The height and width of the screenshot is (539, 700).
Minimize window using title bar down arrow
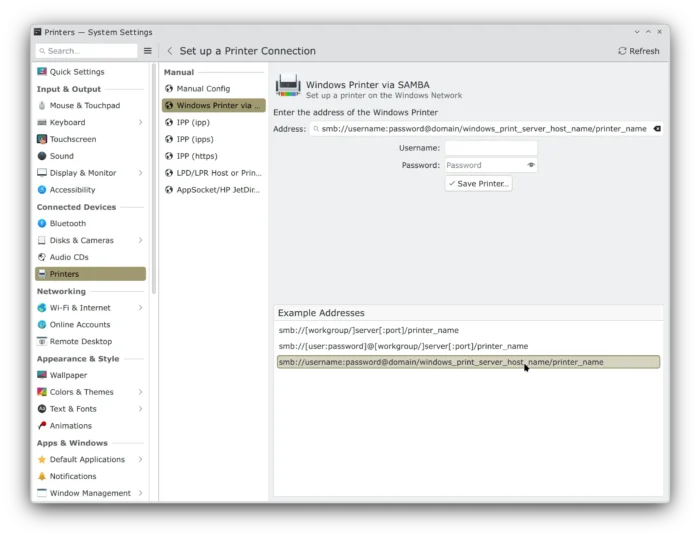click(637, 32)
